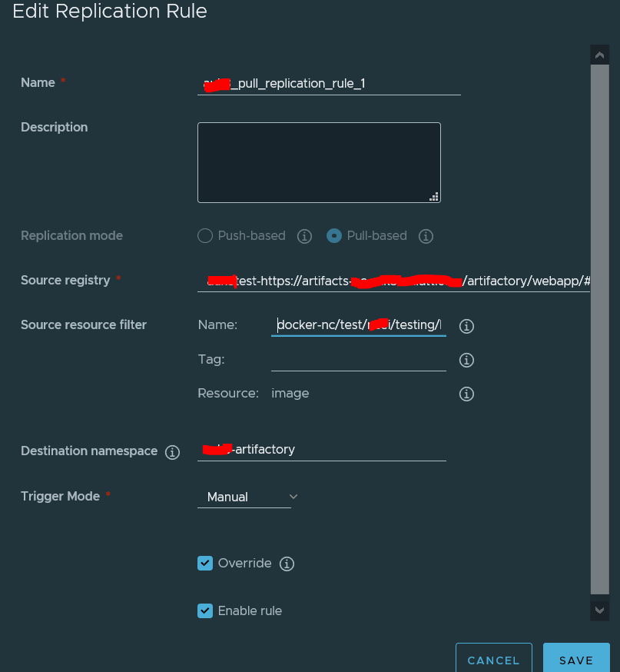The width and height of the screenshot is (620, 672).
Task: Show Override option info tooltip
Action: (287, 564)
